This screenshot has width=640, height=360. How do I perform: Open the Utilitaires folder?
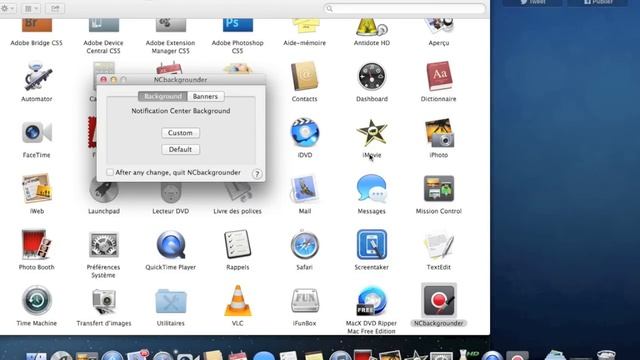[x=171, y=301]
